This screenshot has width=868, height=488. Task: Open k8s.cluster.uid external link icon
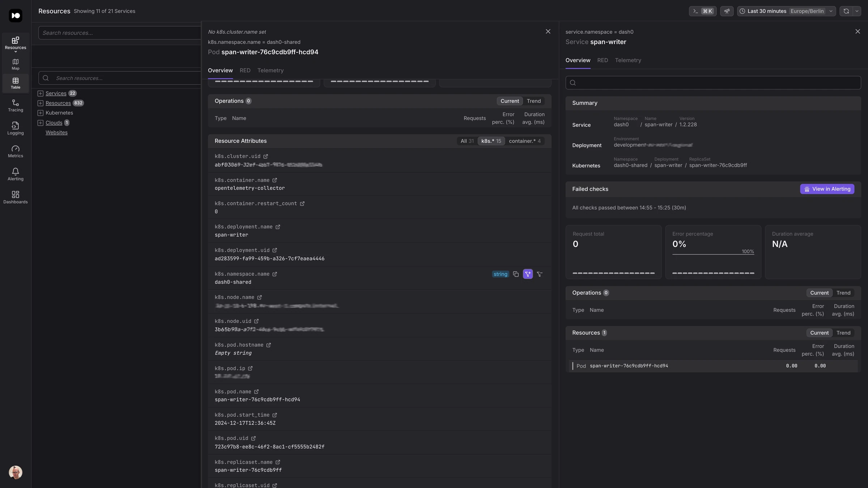pos(265,157)
